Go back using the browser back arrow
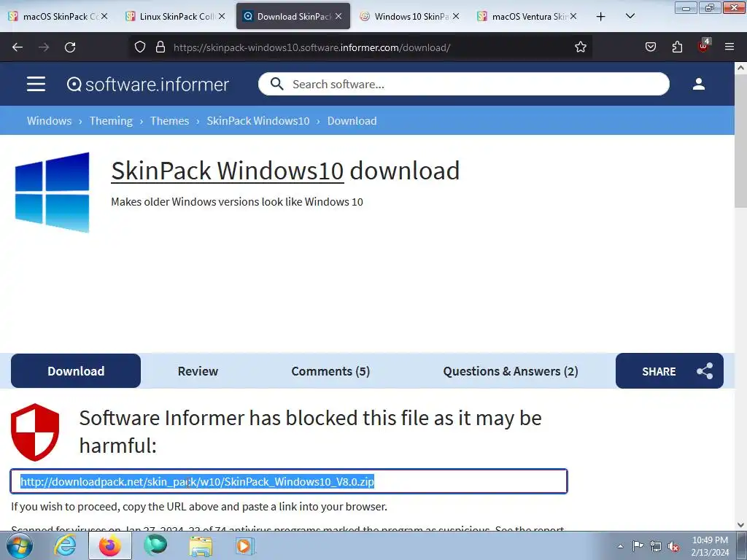This screenshot has height=560, width=747. 18,47
